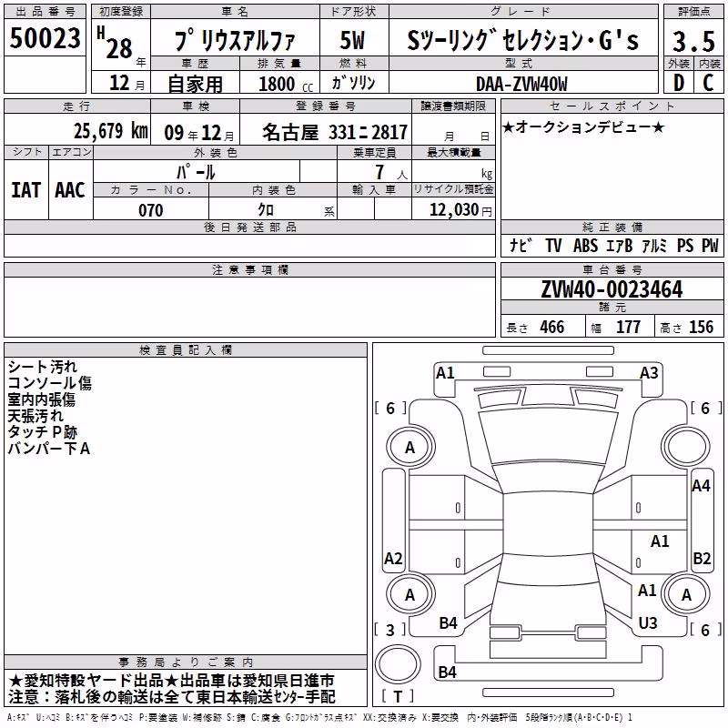Click the displacement value 1800 cc

coord(286,84)
